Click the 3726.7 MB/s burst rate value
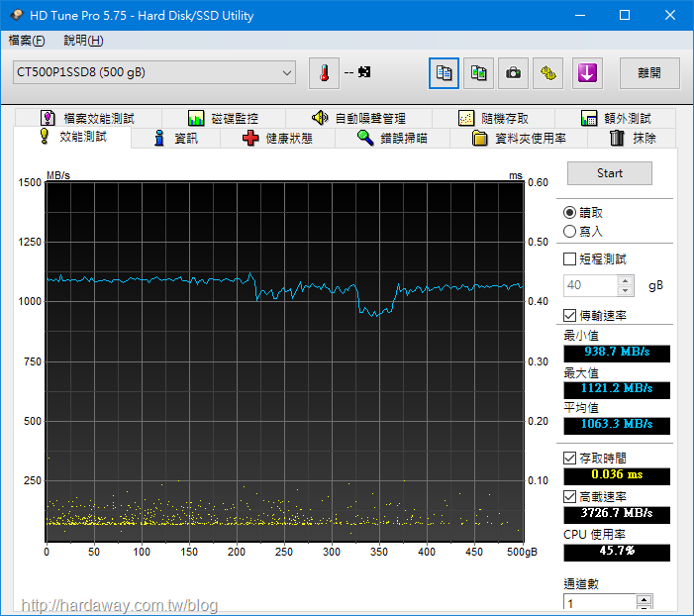Screen dimensions: 694x616 (617, 515)
